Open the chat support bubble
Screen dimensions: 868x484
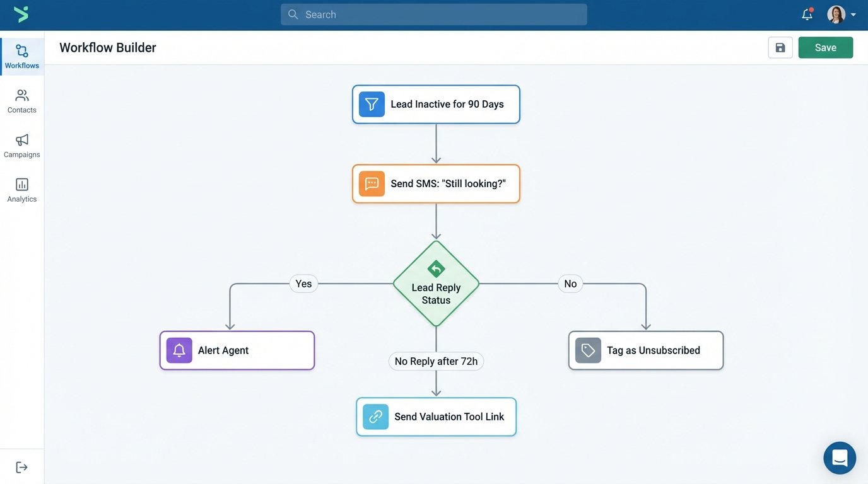click(x=839, y=458)
